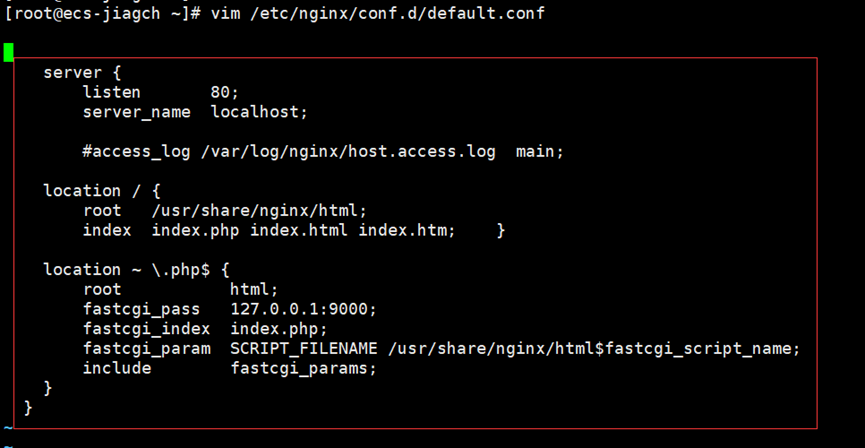Click the "/usr/share/nginx/html;" root path
The image size is (865, 448).
pos(259,210)
